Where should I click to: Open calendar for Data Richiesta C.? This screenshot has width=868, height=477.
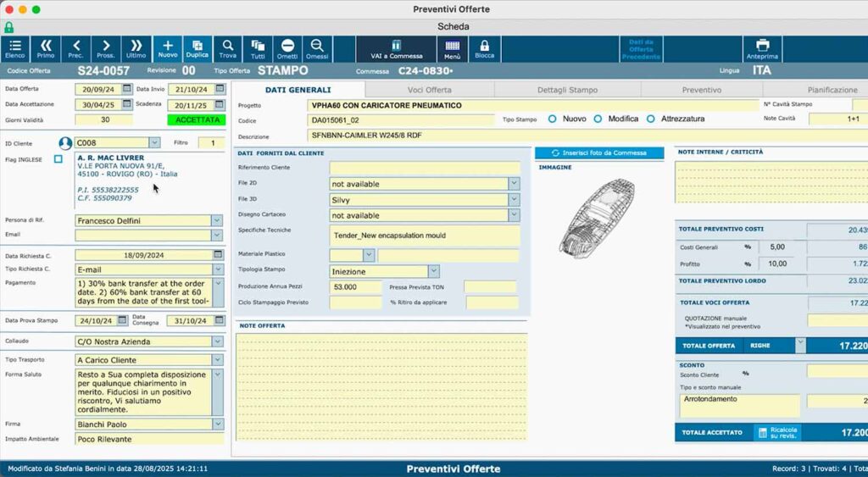pos(218,254)
